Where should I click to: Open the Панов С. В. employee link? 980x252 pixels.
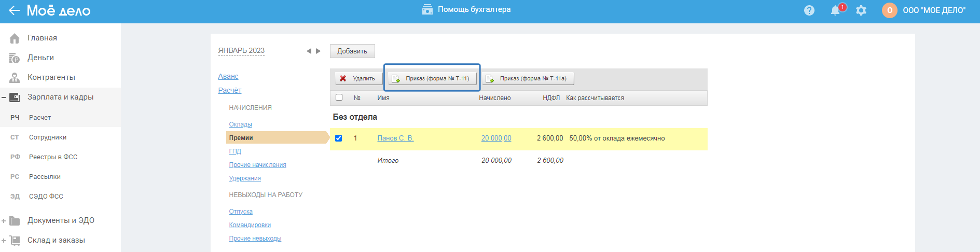(x=395, y=138)
